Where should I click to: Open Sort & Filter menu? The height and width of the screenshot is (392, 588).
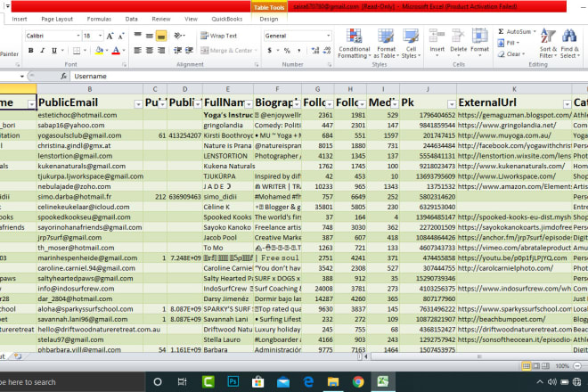click(548, 44)
